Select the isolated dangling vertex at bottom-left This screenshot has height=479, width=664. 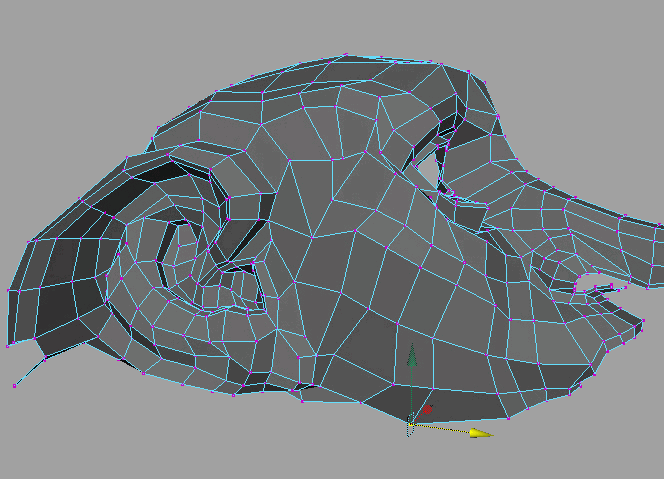[14, 385]
